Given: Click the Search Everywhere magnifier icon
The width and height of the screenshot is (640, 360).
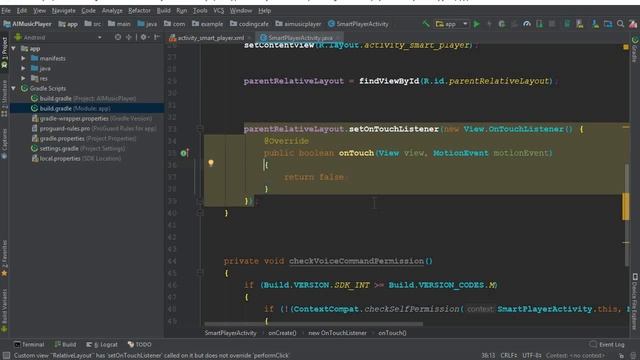Looking at the screenshot, I should click(x=620, y=24).
